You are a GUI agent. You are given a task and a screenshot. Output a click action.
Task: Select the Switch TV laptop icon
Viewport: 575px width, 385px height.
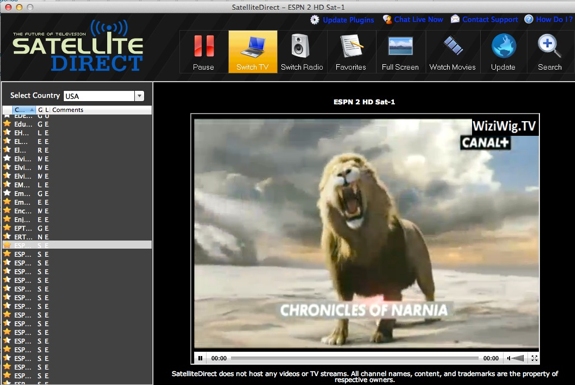point(253,47)
